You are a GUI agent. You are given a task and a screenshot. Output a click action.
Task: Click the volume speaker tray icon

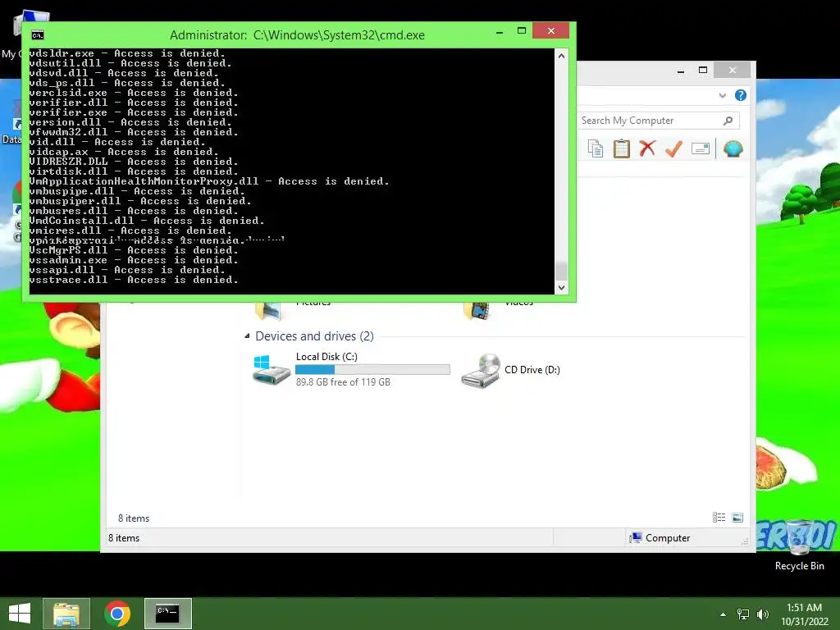pos(762,614)
